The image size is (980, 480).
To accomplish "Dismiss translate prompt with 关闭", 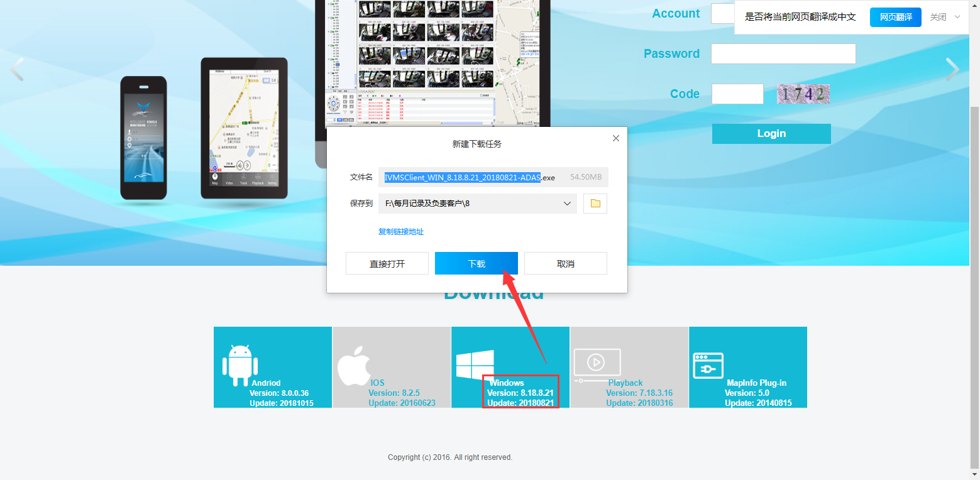I will point(938,17).
